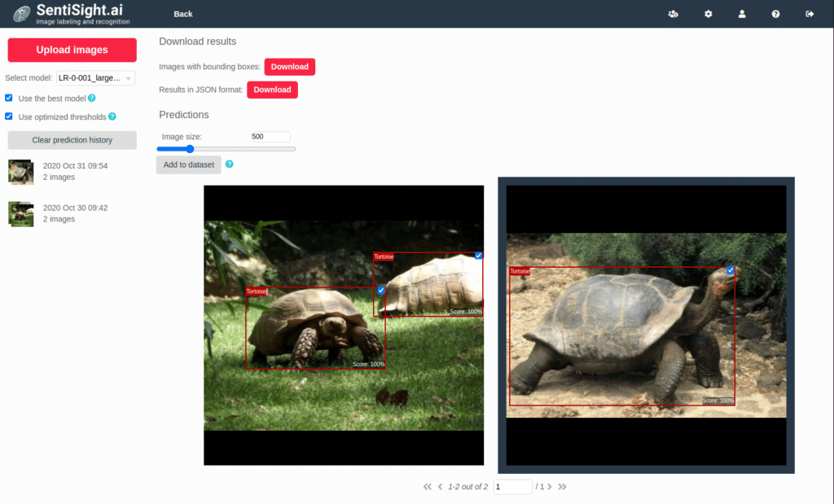Open help tooltip next to Add to dataset
Viewport: 834px width, 504px height.
pyautogui.click(x=230, y=164)
